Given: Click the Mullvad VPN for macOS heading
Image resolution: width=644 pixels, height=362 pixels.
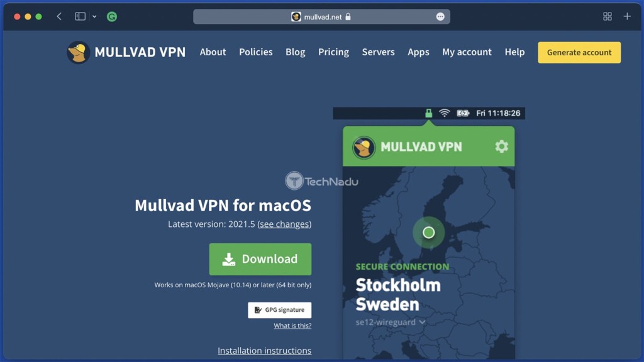Looking at the screenshot, I should click(223, 206).
